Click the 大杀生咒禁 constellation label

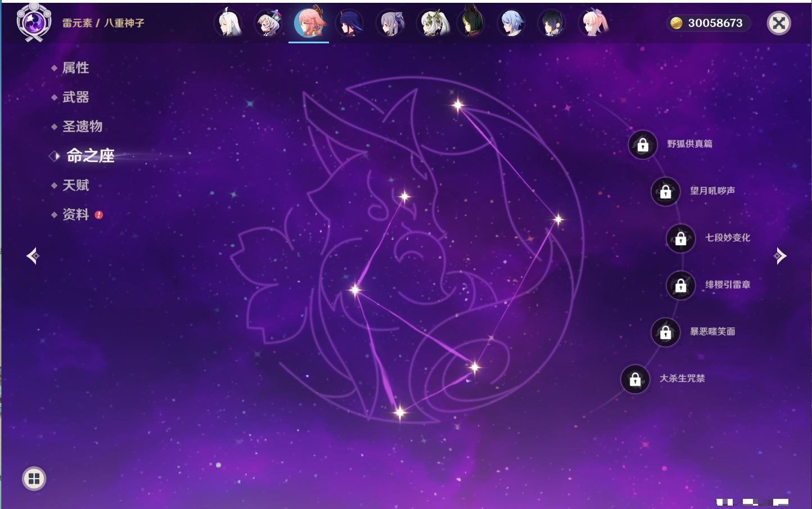point(682,379)
